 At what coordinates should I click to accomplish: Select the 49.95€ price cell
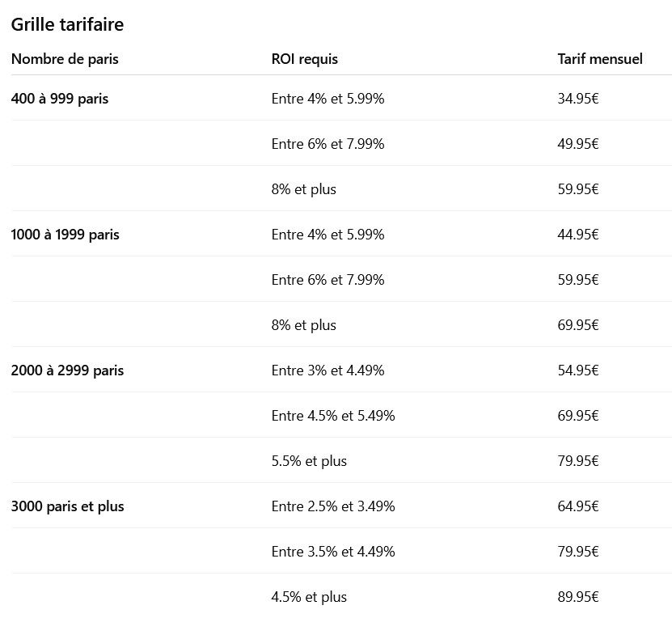click(x=578, y=144)
